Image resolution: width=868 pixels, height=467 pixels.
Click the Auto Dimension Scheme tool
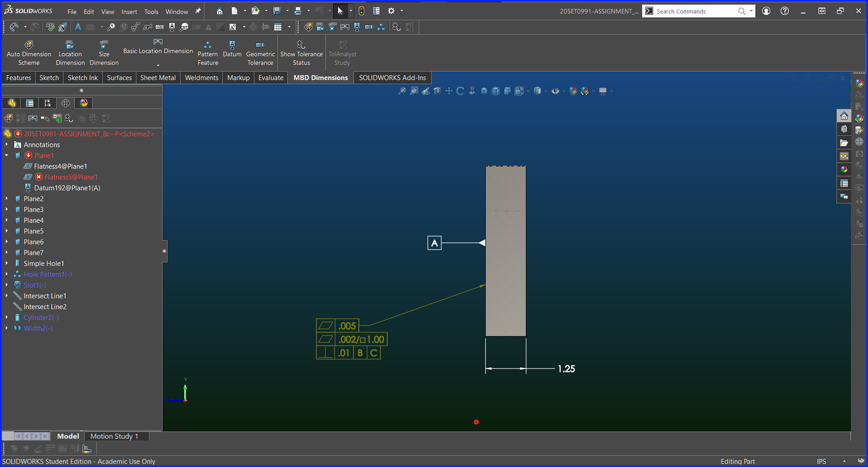(29, 53)
